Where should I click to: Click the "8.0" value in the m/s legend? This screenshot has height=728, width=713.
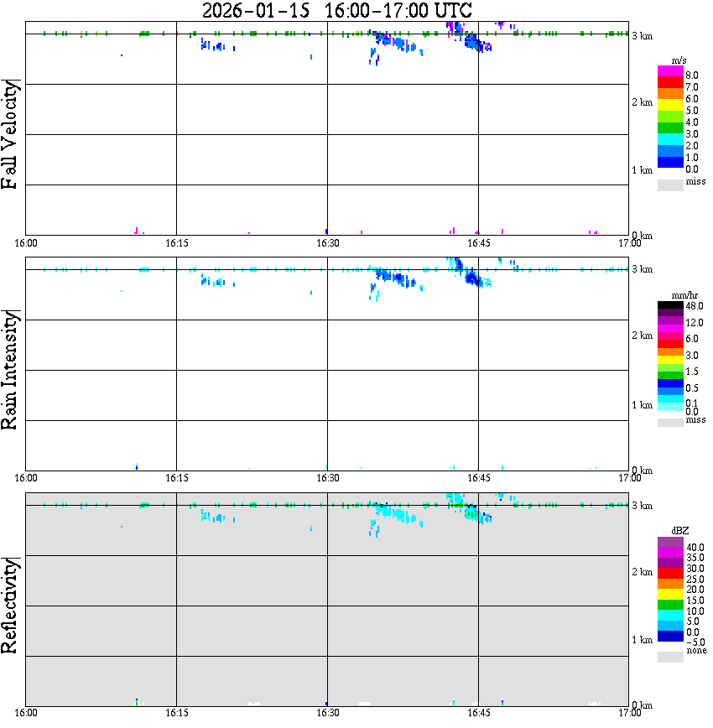coord(692,75)
